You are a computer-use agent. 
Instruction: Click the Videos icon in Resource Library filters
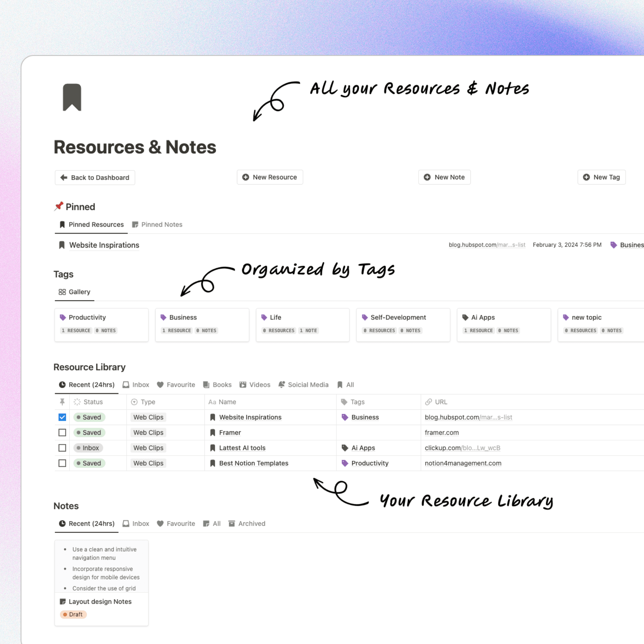point(243,384)
